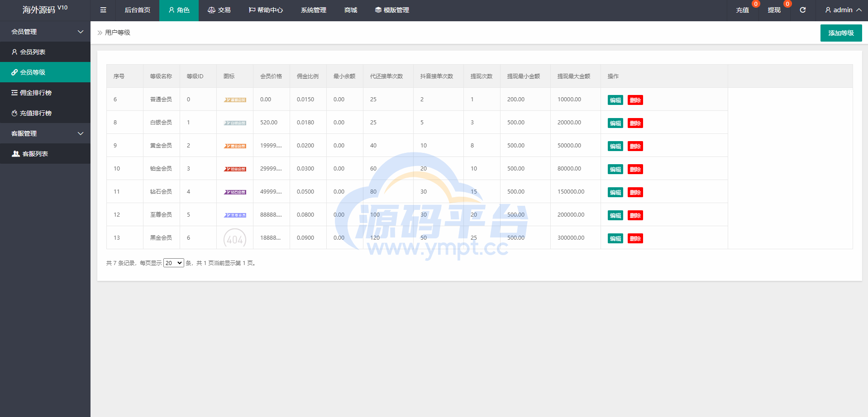Delete the 至尊会员 level row

(635, 215)
